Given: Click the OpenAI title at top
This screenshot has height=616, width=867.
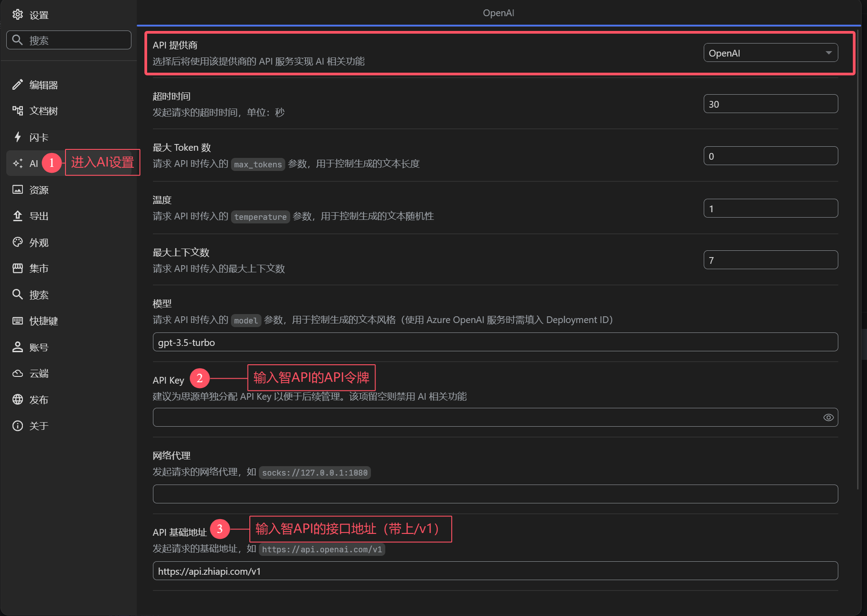Looking at the screenshot, I should pos(498,13).
